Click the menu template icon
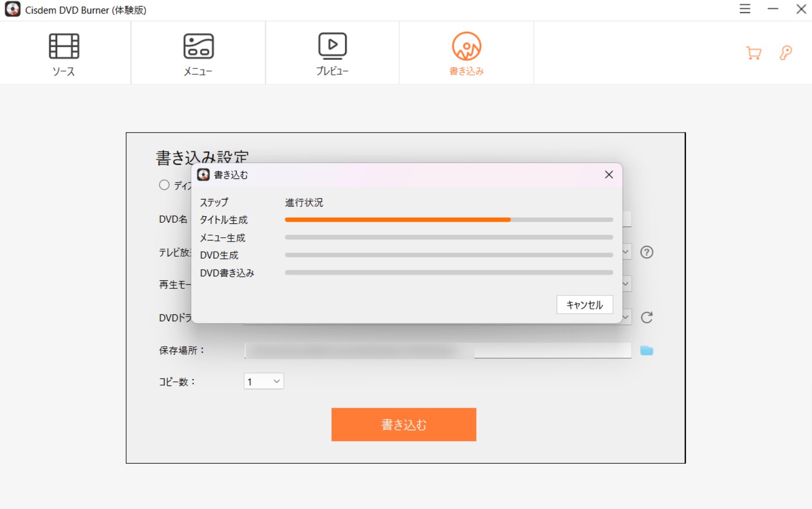The image size is (812, 509). click(x=198, y=46)
